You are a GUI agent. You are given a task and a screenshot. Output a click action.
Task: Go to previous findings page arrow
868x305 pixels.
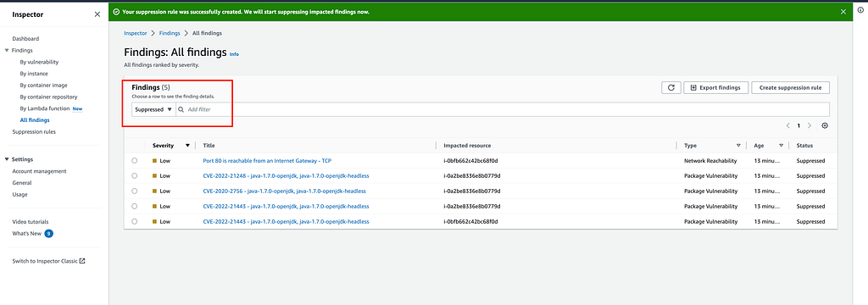click(x=787, y=125)
